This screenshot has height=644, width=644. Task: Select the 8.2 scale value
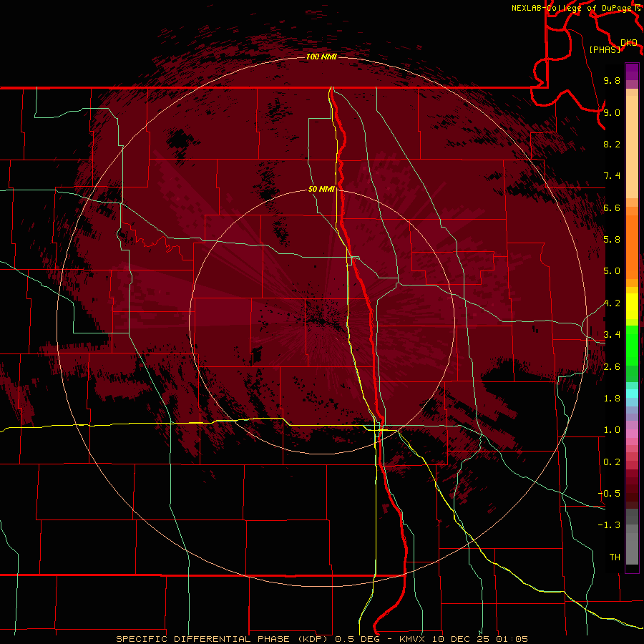click(612, 144)
